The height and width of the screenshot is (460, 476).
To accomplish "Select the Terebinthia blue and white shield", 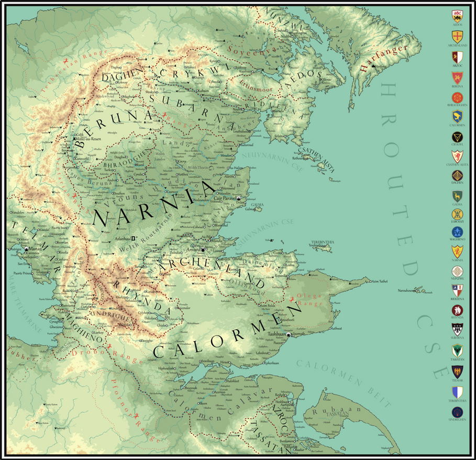I will [458, 392].
